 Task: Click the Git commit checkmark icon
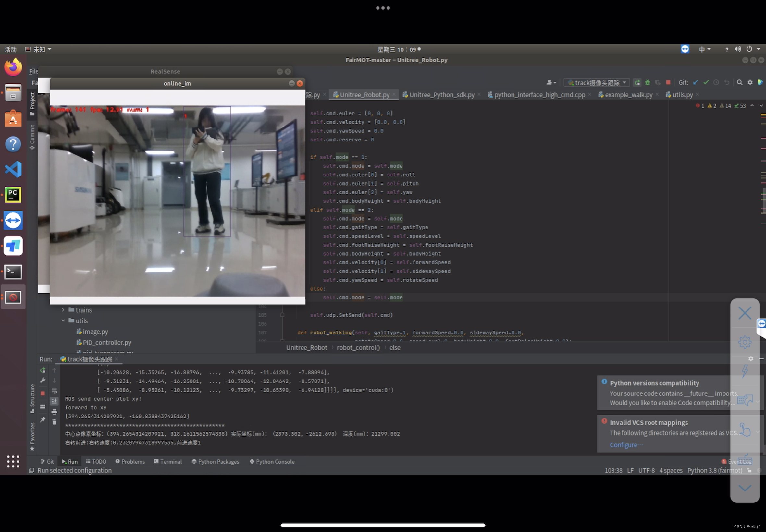[706, 83]
